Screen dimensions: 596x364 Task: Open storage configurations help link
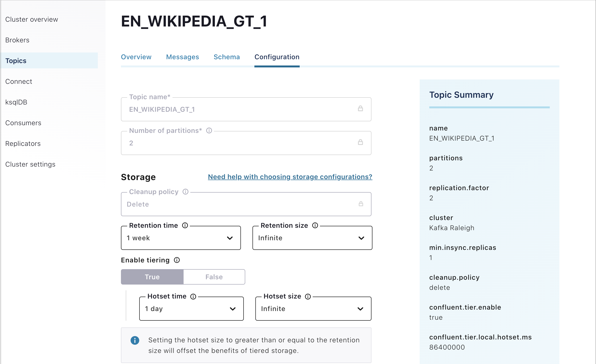[290, 177]
